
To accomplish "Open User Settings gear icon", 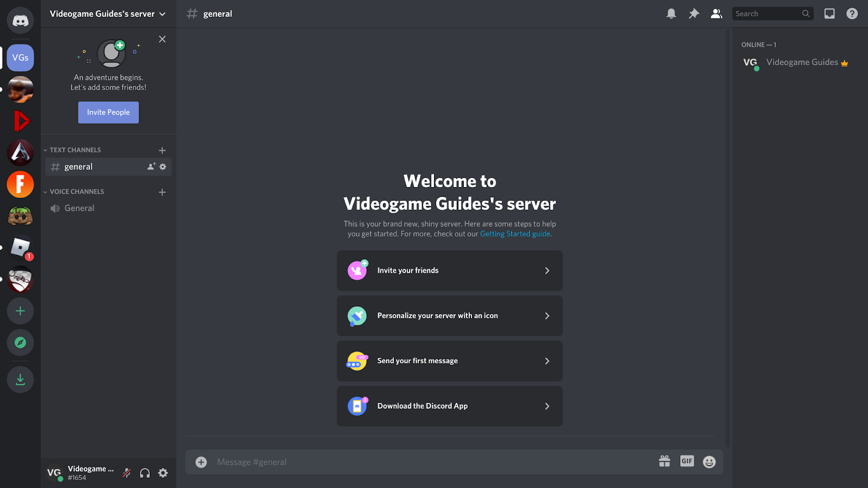I will pos(163,473).
